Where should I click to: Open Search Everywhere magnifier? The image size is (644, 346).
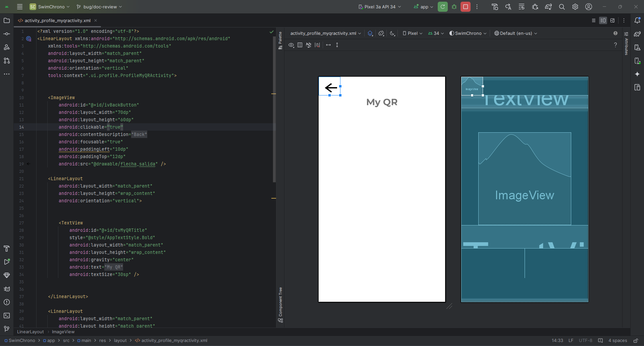pos(562,7)
